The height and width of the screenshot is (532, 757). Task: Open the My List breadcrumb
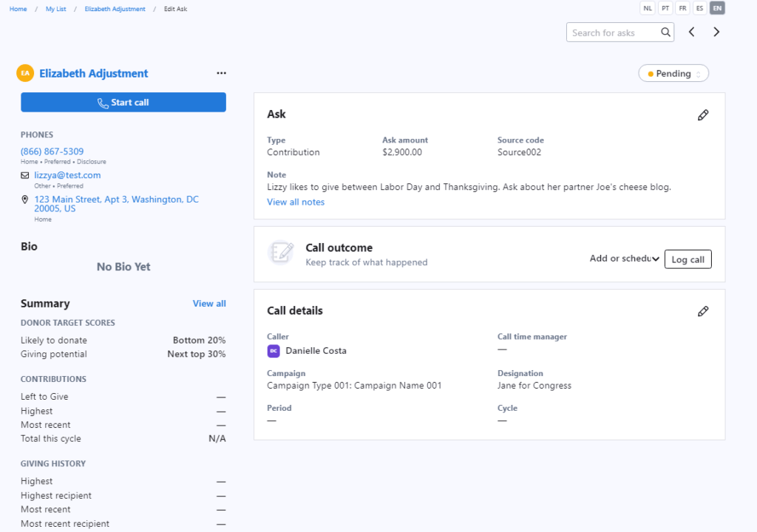pos(55,9)
